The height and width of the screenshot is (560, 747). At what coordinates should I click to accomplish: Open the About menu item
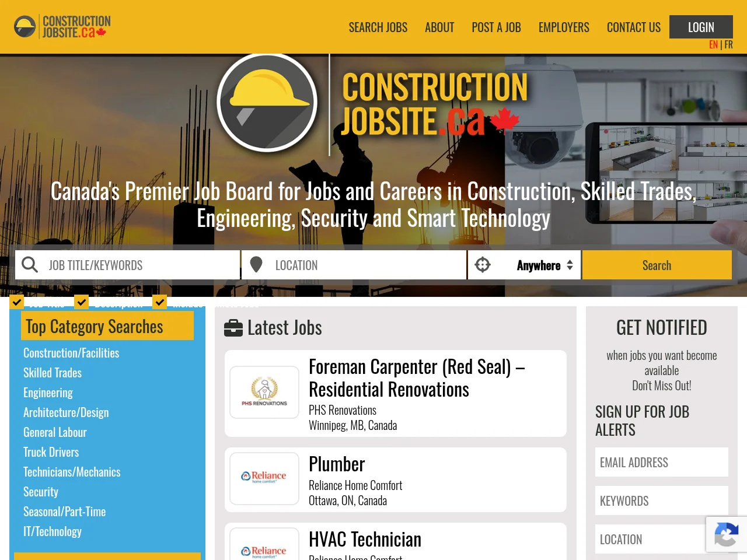[439, 27]
